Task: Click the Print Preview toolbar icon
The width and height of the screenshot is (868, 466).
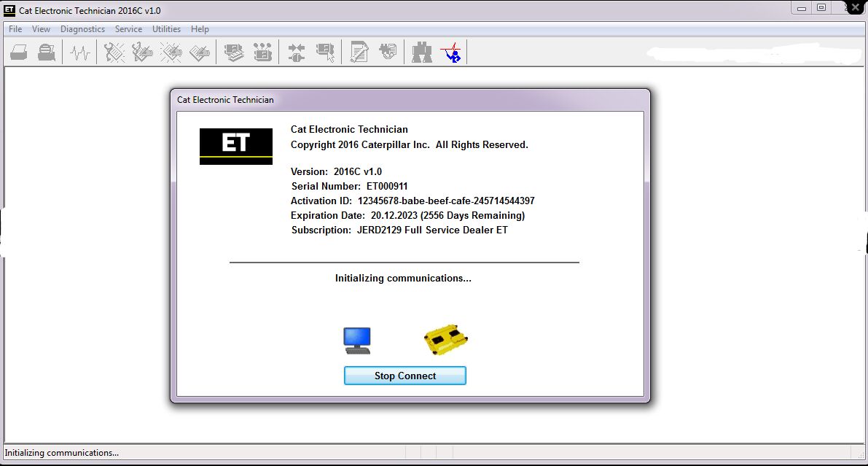Action: tap(47, 53)
